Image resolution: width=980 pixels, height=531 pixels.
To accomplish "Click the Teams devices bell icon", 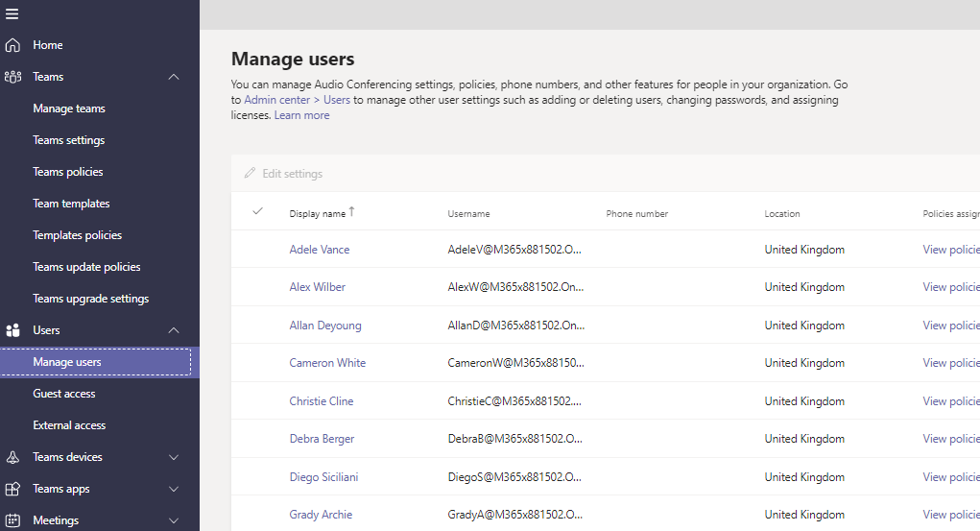I will click(12, 457).
